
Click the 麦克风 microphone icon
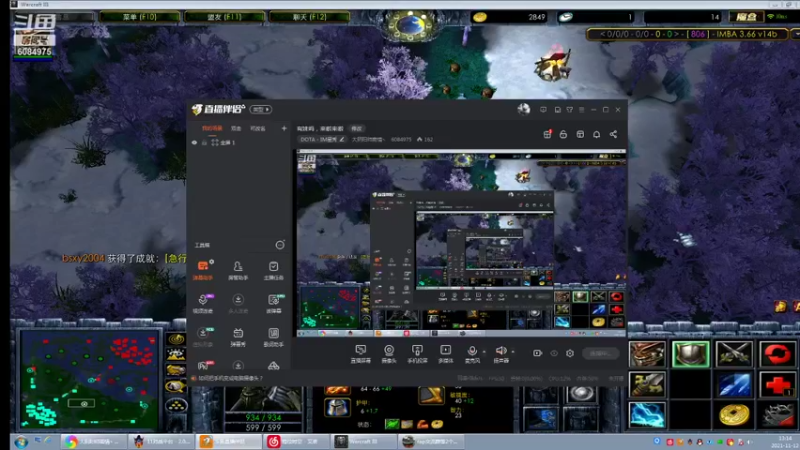[x=472, y=353]
